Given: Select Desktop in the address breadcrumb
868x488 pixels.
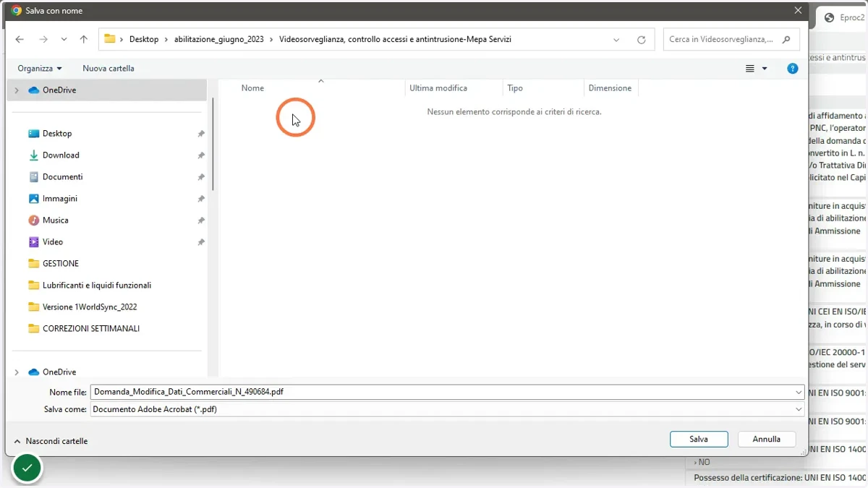Looking at the screenshot, I should pyautogui.click(x=144, y=39).
